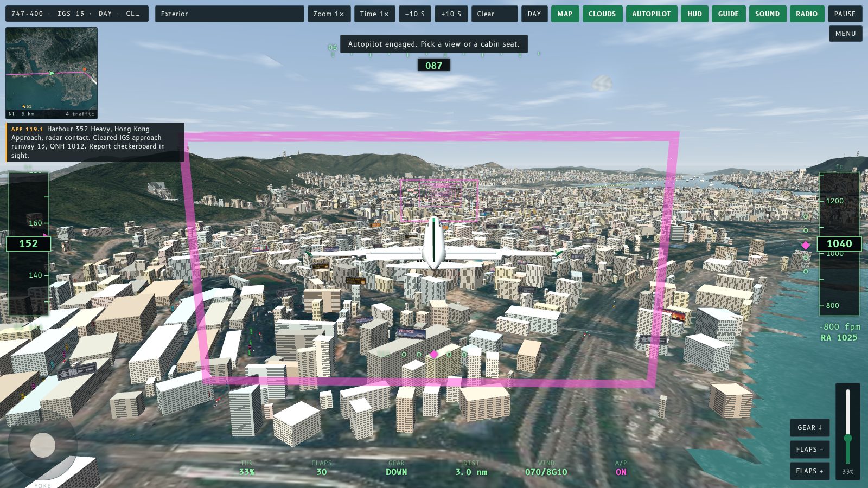Click the distant magenta guide gate

tap(439, 201)
